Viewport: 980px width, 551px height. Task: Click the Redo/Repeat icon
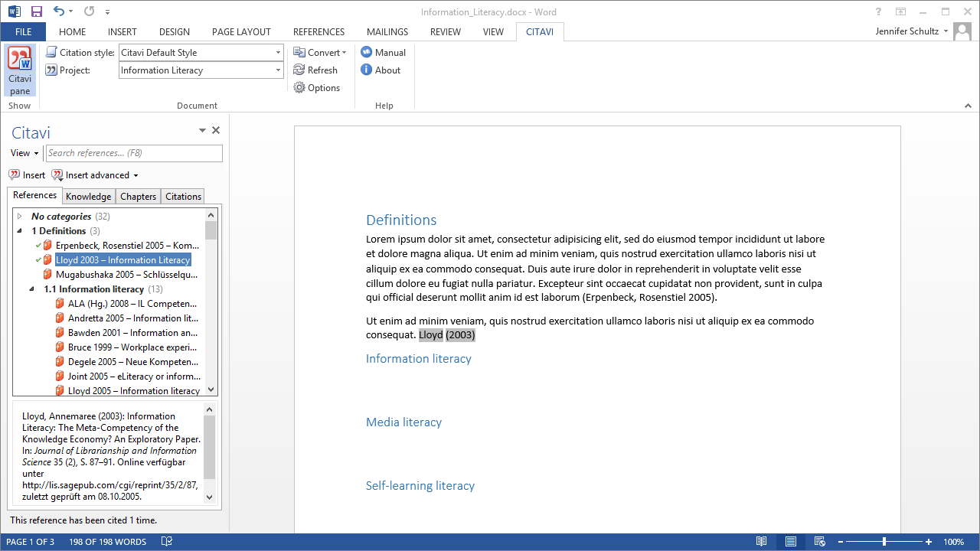[90, 11]
